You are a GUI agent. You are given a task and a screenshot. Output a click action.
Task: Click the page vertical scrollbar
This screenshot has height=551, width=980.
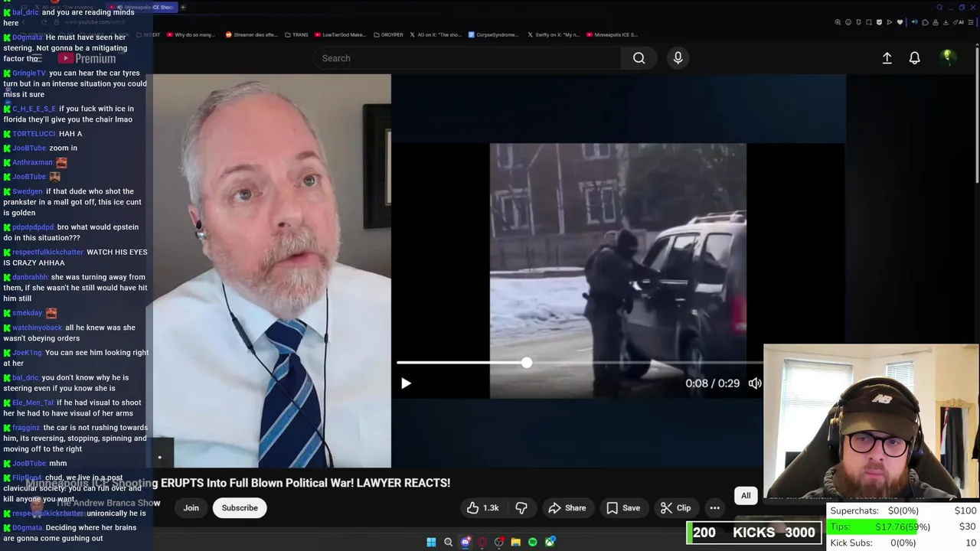977,115
